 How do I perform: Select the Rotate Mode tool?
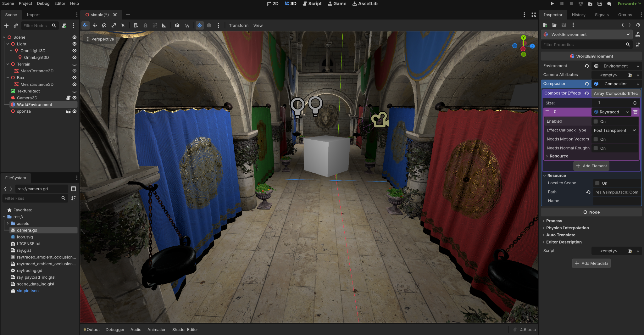(x=104, y=25)
